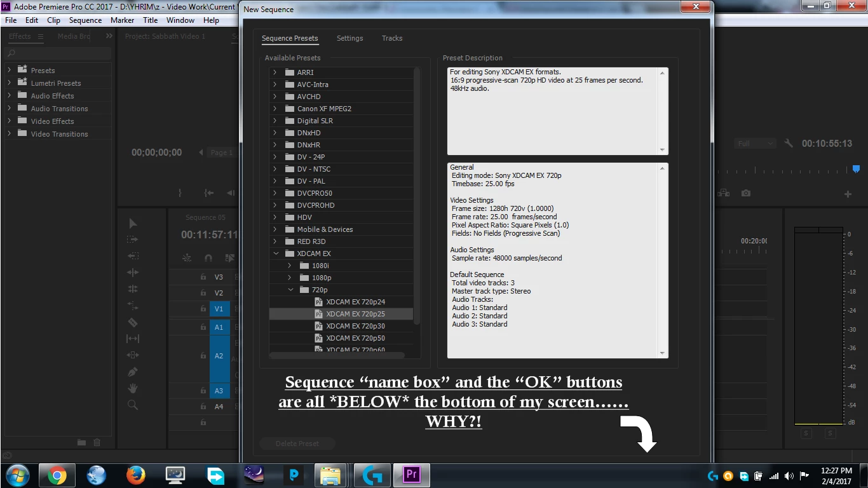
Task: Toggle left channel solo S button
Action: 806,433
